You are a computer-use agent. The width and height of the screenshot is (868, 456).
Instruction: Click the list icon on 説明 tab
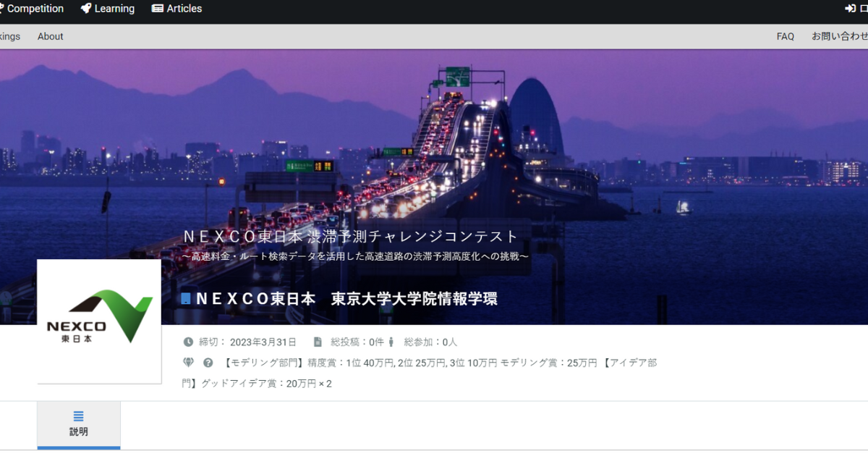tap(79, 416)
